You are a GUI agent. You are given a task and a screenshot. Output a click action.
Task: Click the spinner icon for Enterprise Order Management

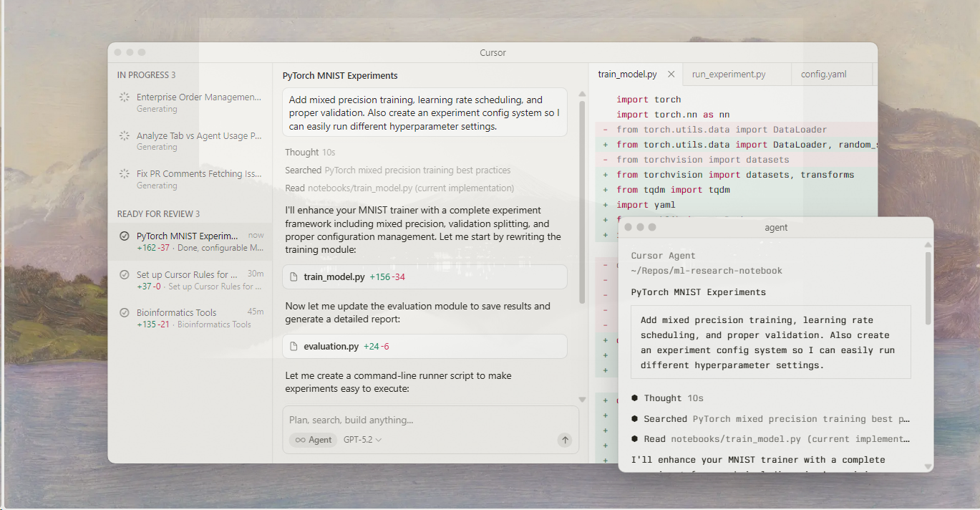(124, 97)
